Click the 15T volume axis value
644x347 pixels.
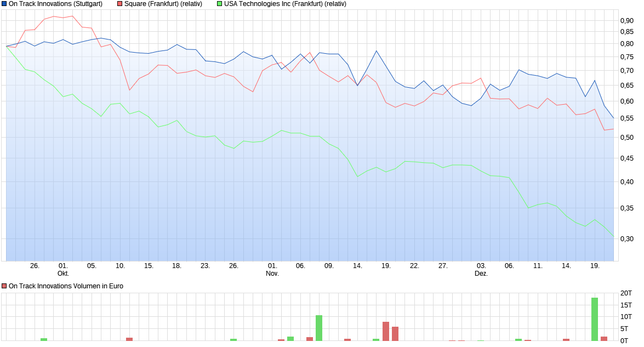pos(626,305)
